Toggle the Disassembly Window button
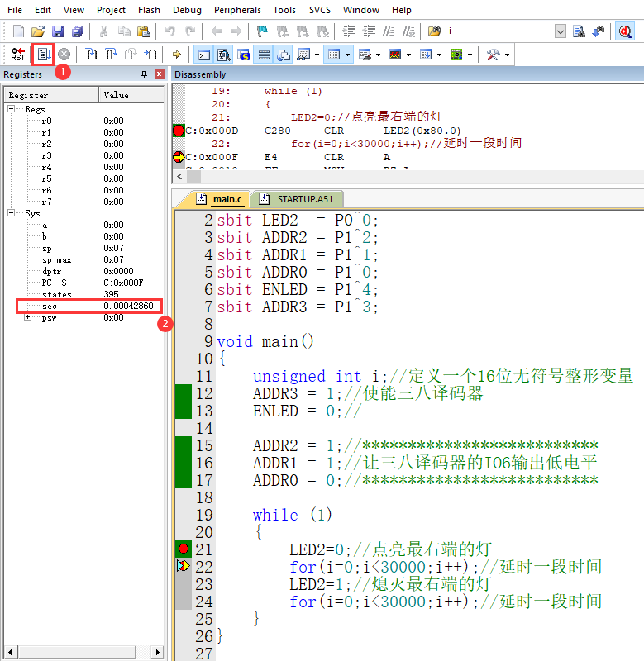 223,55
